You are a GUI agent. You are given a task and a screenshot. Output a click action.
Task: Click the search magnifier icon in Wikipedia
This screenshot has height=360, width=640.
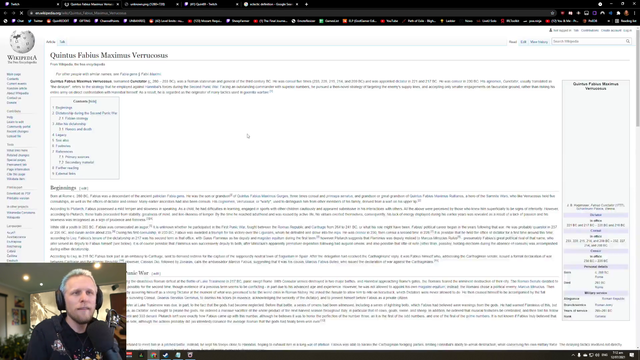pos(628,41)
